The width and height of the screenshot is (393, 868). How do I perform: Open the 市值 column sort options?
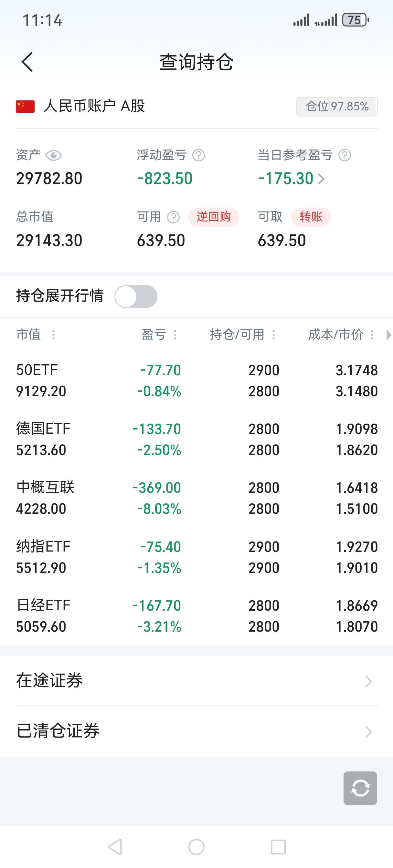pos(53,335)
